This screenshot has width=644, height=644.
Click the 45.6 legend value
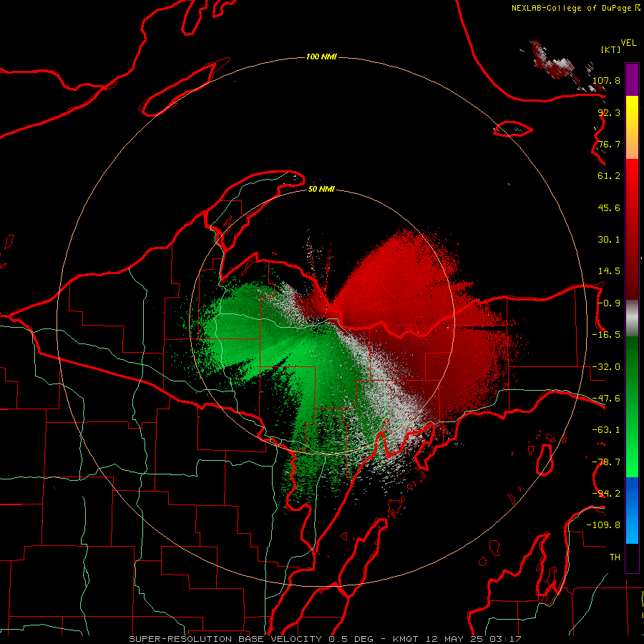[609, 208]
